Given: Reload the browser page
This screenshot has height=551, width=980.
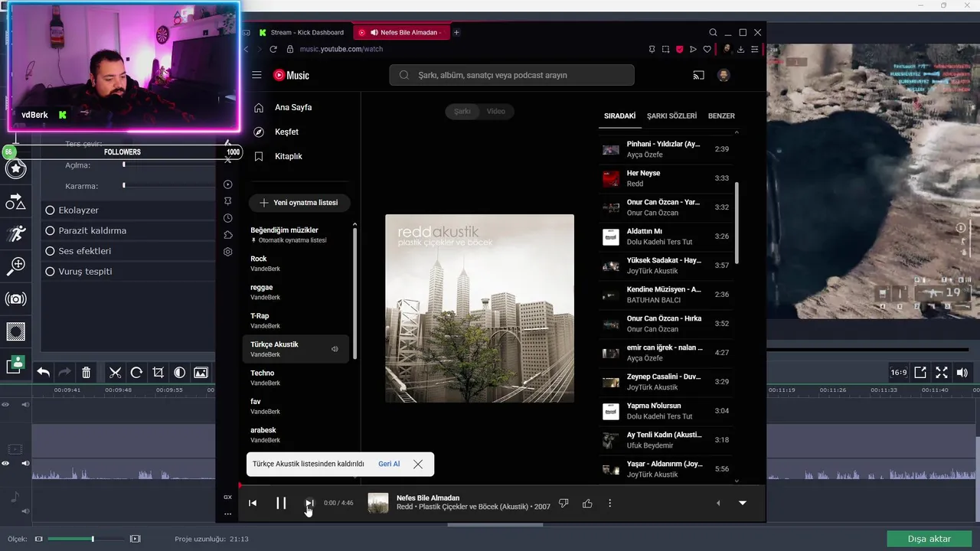Looking at the screenshot, I should [273, 49].
